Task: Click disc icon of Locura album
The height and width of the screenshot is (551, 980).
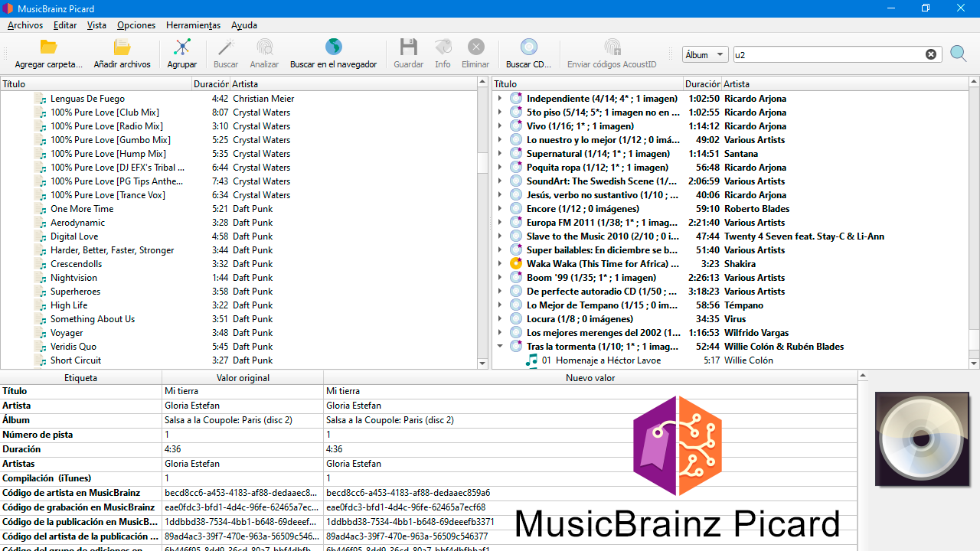Action: coord(516,319)
